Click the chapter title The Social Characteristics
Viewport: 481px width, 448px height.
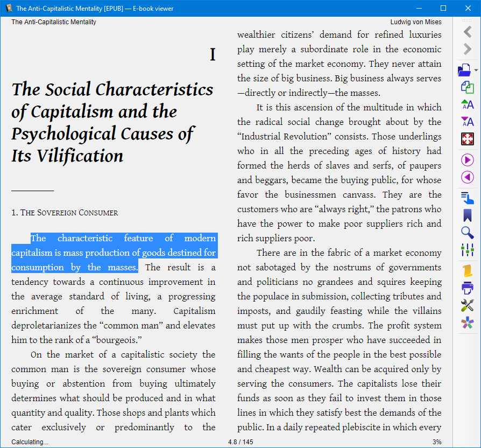point(112,122)
